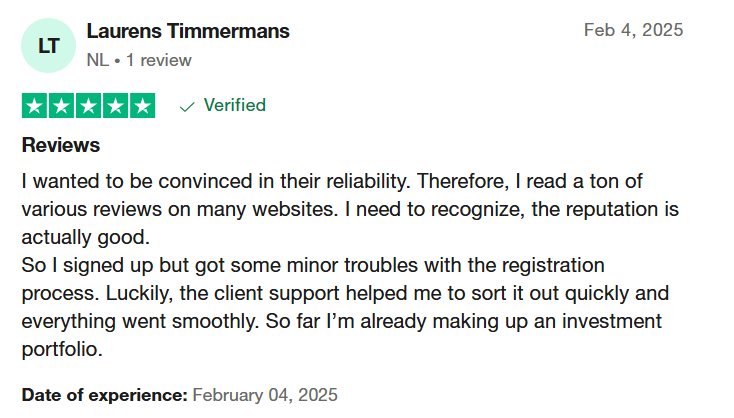Click the 'everything went smoothly' text line
This screenshot has height=418, width=734.
click(341, 321)
